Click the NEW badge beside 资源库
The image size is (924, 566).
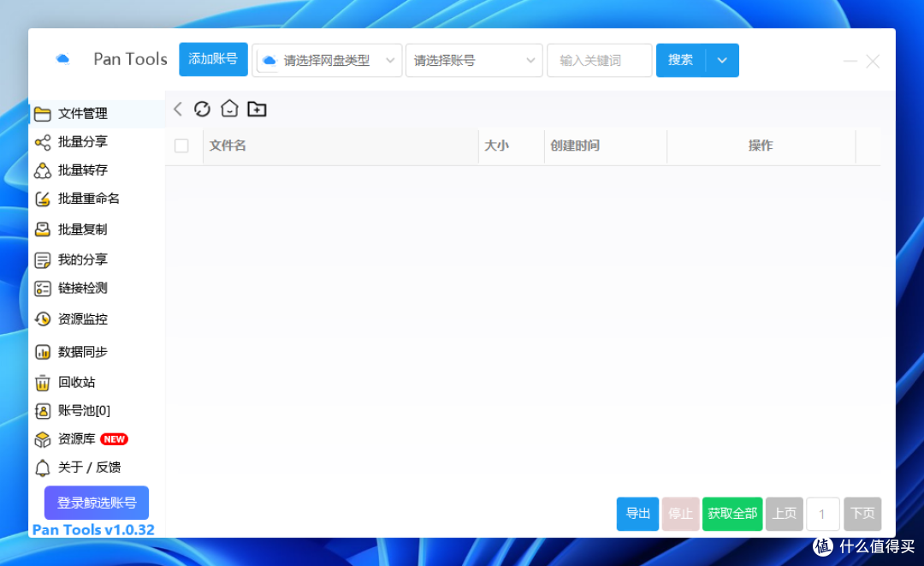coord(115,439)
